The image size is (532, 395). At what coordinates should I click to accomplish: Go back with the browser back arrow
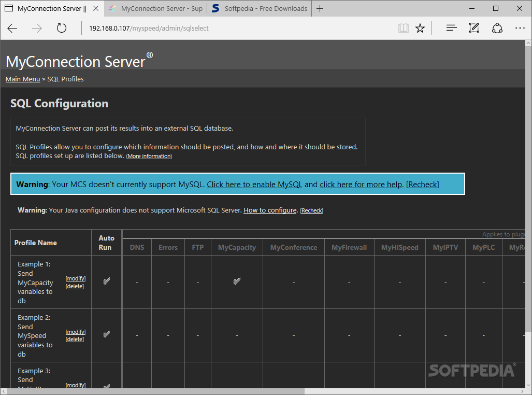coord(12,28)
